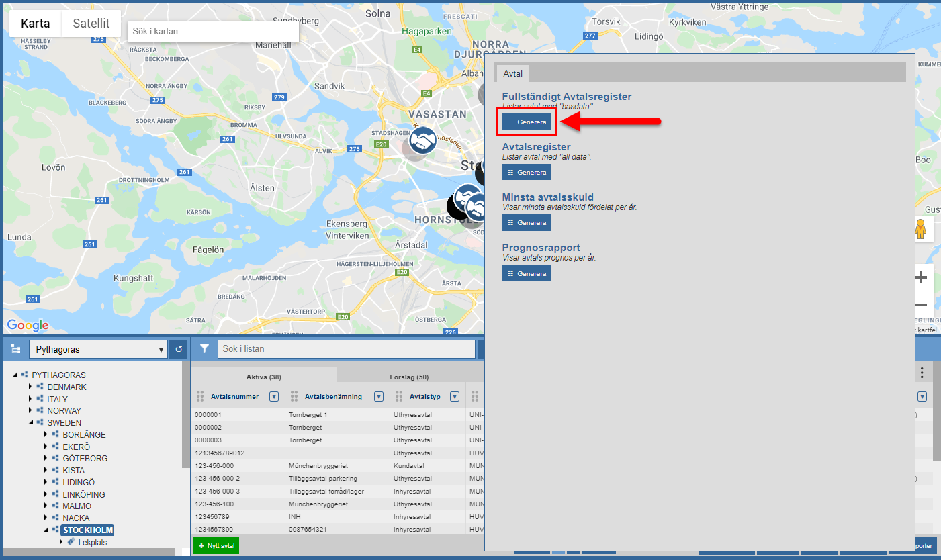This screenshot has width=941, height=560.
Task: Zoom in the map with plus button
Action: 921,277
